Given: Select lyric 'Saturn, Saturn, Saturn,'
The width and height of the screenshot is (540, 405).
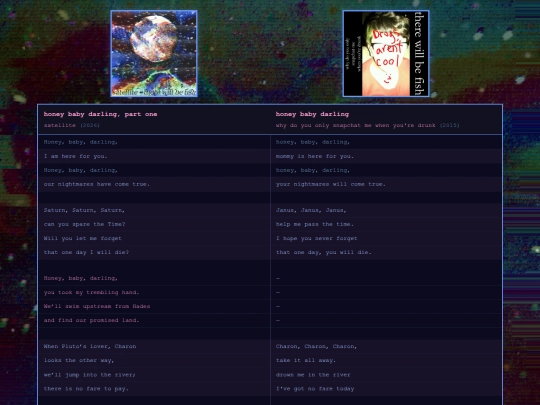Looking at the screenshot, I should pos(84,210).
